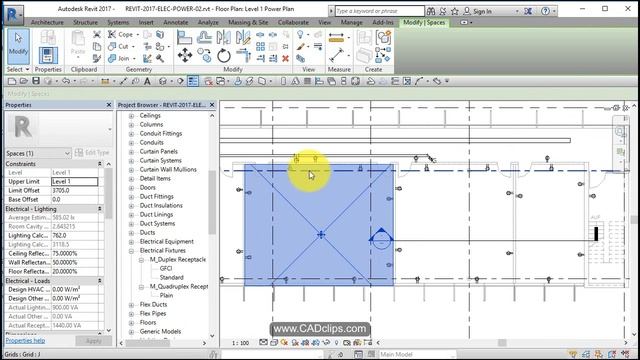The height and width of the screenshot is (360, 640).
Task: Select the Offset tool
Action: point(204,38)
